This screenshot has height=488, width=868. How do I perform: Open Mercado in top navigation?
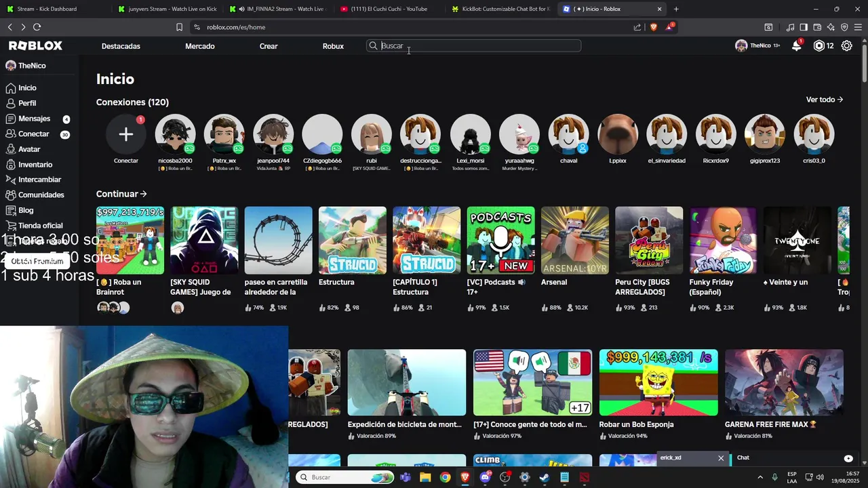point(200,46)
